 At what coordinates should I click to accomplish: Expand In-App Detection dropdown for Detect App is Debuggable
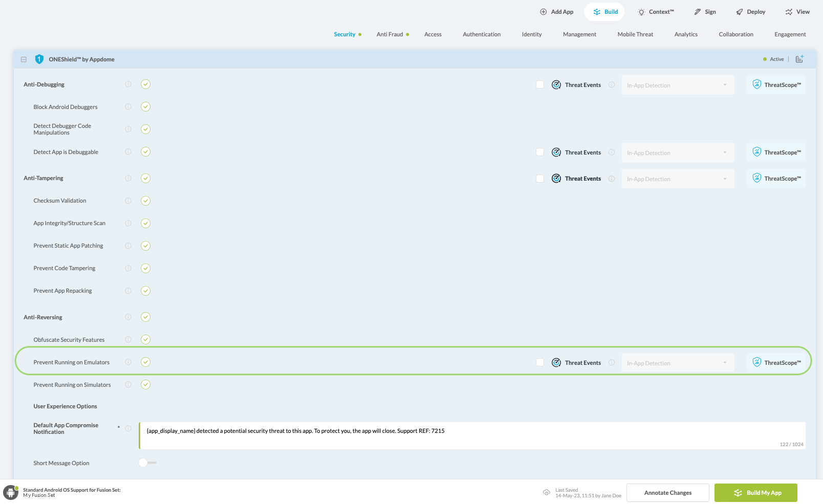(x=678, y=152)
